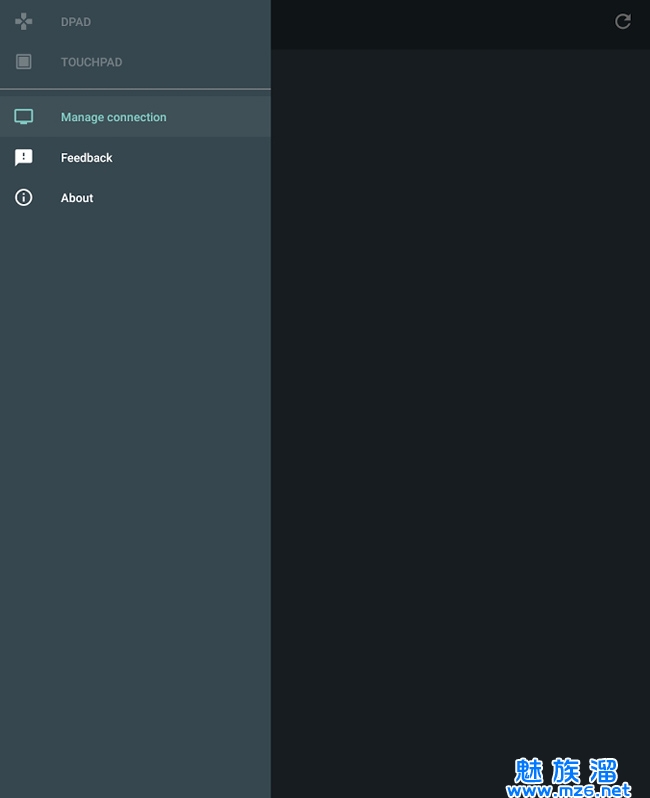Click the www.mz6.net watermark link

568,790
